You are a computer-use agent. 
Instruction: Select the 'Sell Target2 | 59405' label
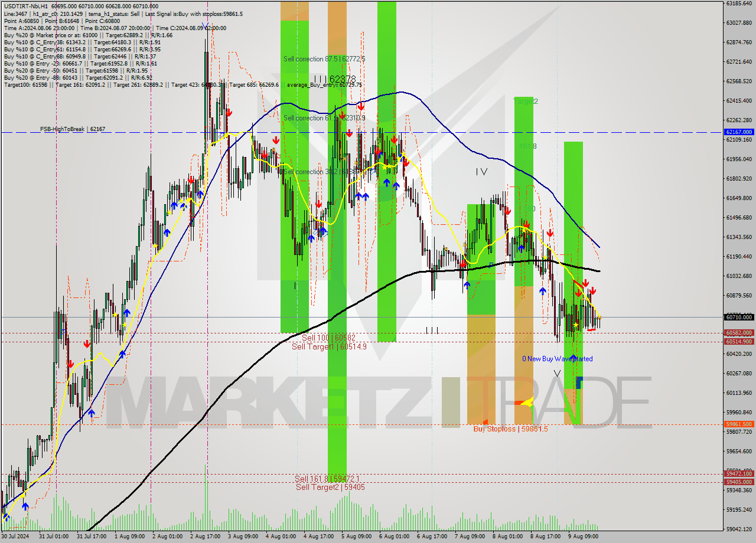[330, 487]
